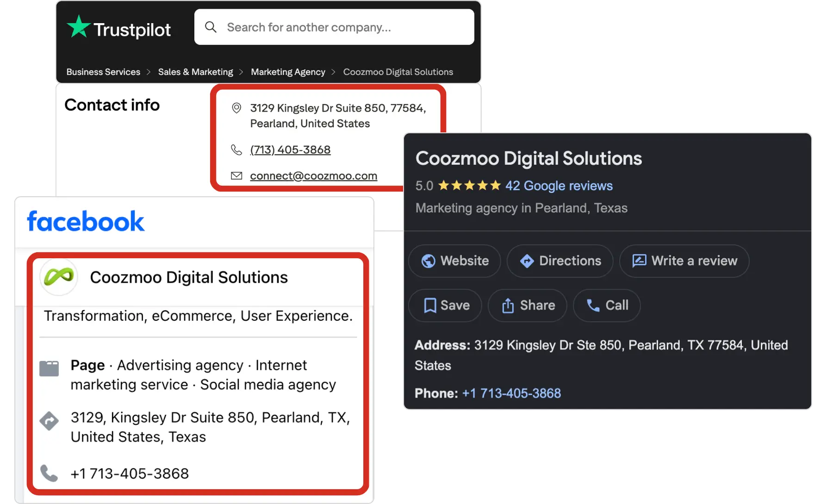Click the envelope icon beside connect@coozmoo.com

[x=236, y=176]
